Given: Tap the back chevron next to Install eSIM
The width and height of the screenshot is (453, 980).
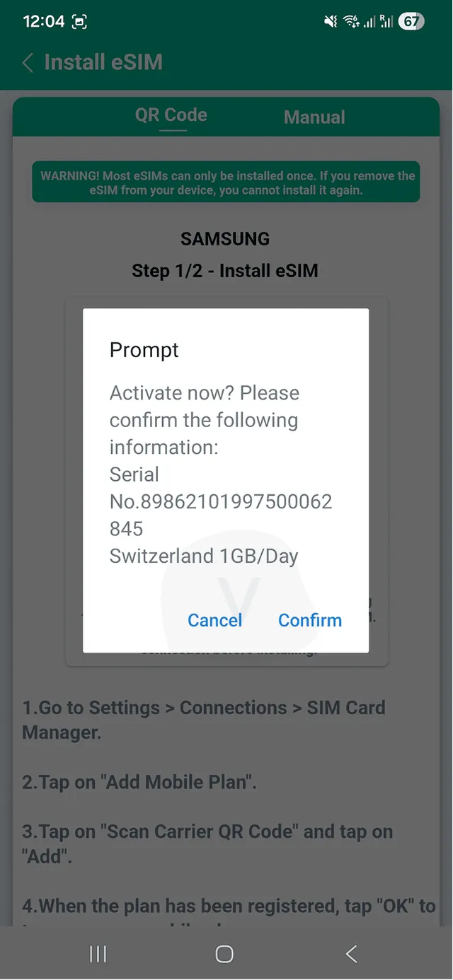Looking at the screenshot, I should pos(27,62).
